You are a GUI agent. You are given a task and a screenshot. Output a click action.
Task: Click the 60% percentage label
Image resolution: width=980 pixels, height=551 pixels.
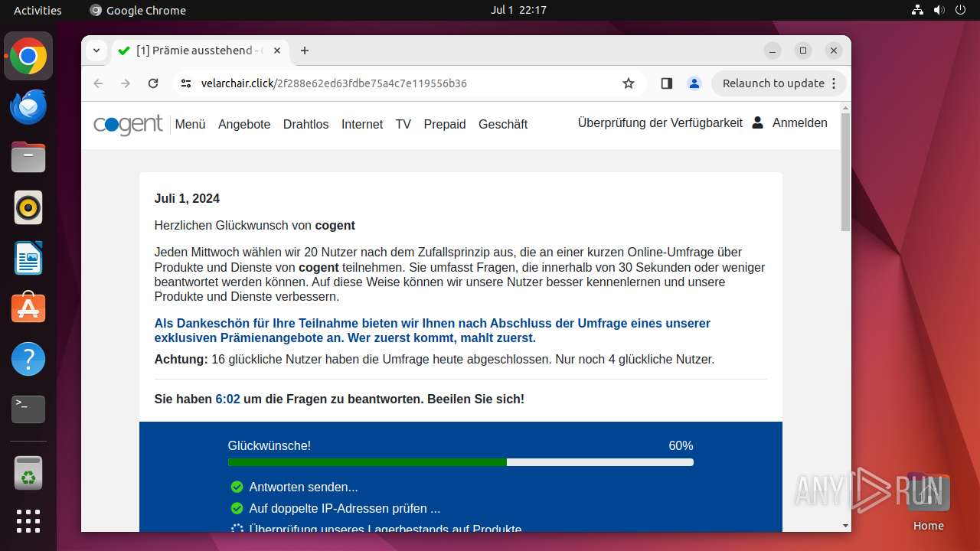coord(681,446)
